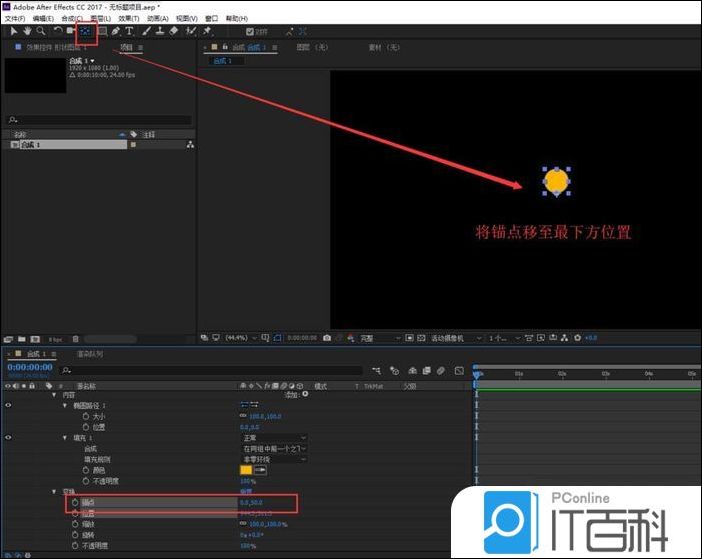Image resolution: width=702 pixels, height=559 pixels.
Task: Select 合成 1 in the project panel
Action: tap(28, 145)
